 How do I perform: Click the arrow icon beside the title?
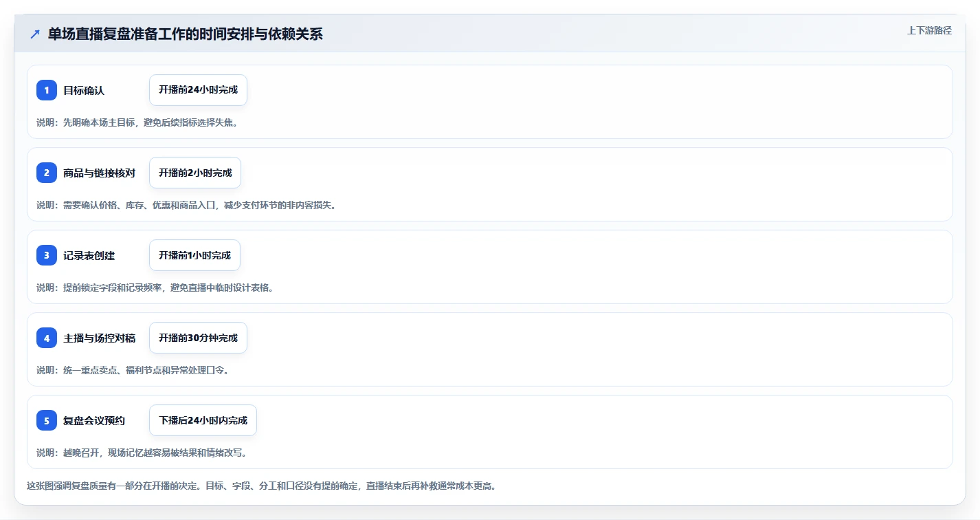tap(35, 34)
